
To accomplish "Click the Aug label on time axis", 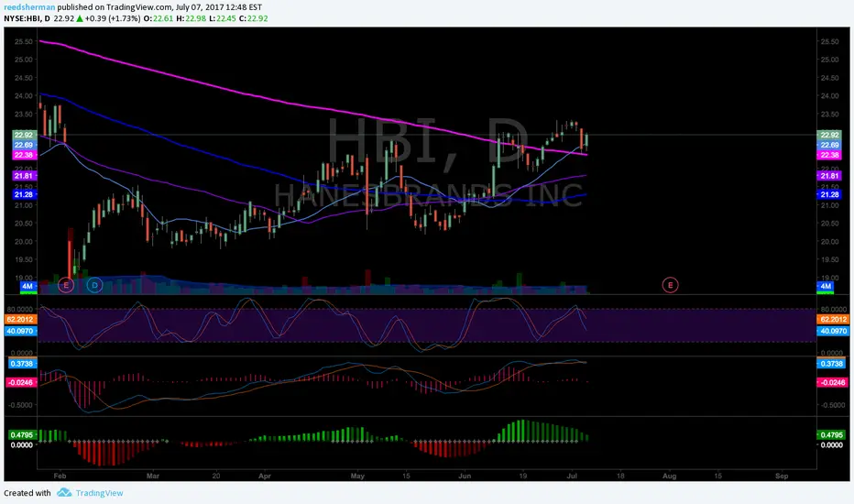I will (670, 476).
